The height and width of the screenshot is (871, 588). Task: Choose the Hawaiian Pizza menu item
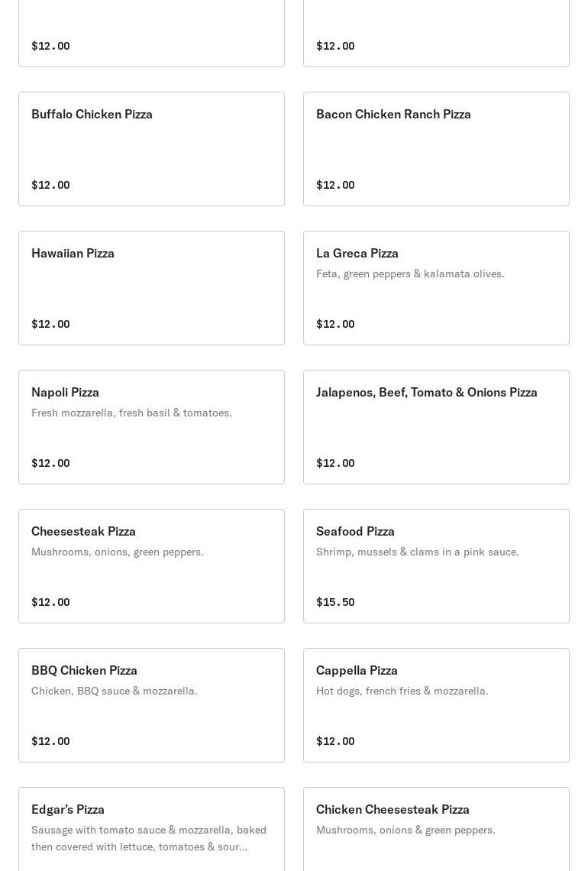tap(151, 287)
